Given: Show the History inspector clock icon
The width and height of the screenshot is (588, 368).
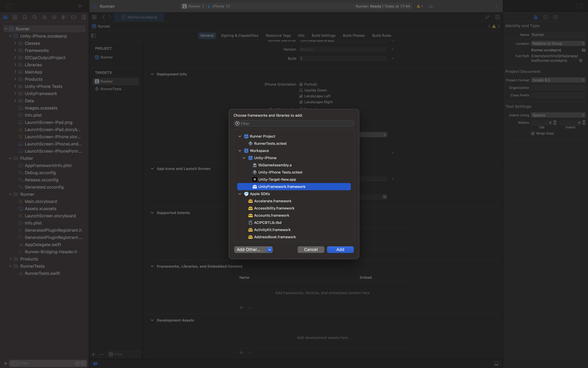Looking at the screenshot, I should click(x=545, y=17).
